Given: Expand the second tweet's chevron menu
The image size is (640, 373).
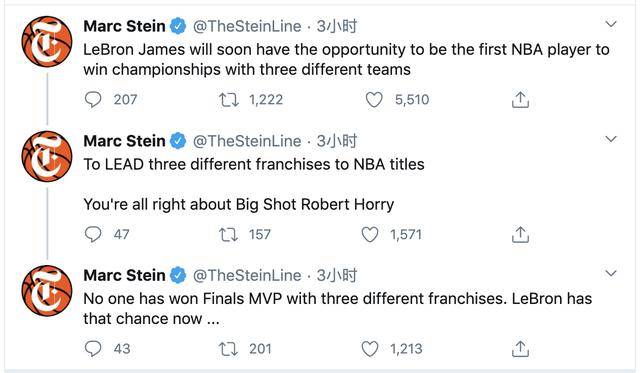Looking at the screenshot, I should pos(611,139).
